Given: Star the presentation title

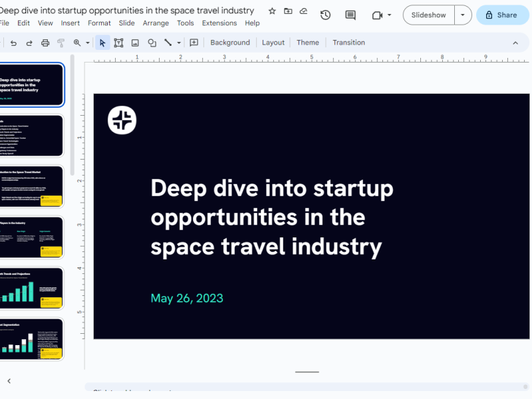Looking at the screenshot, I should 272,11.
